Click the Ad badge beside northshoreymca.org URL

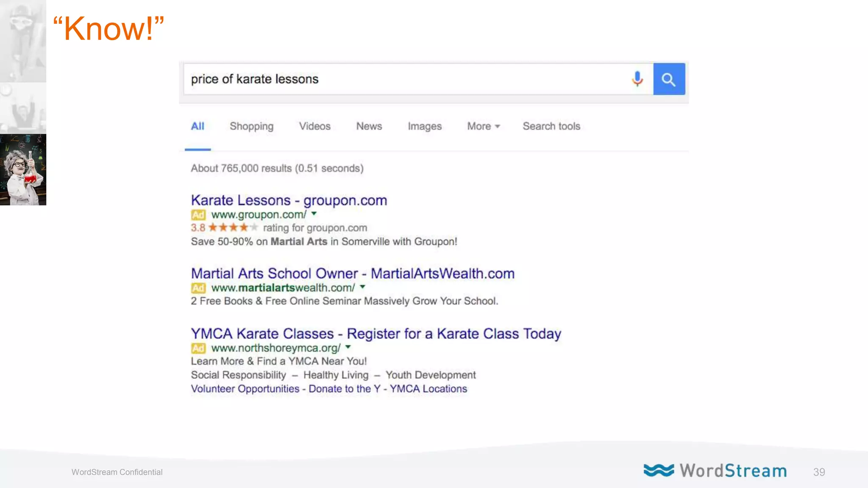[198, 348]
